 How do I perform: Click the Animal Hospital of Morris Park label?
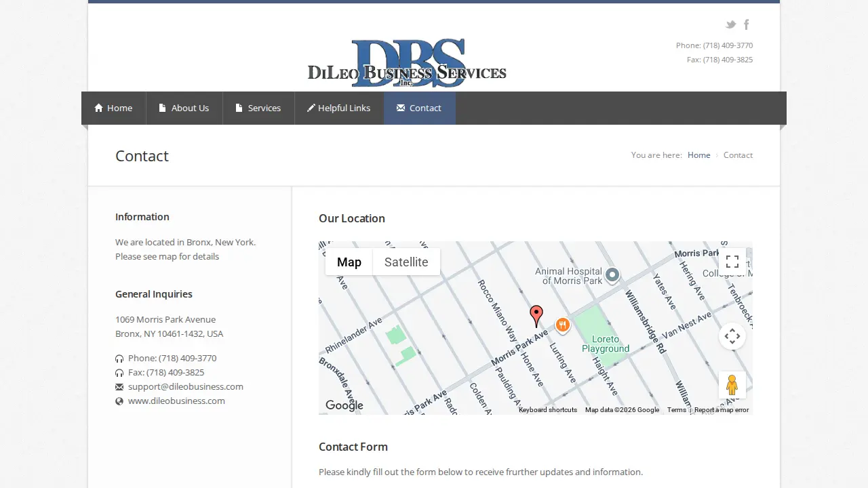(569, 276)
